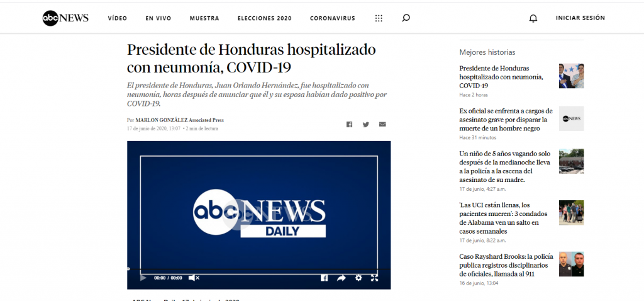
Task: Open story about 5-year-old wandering alone
Action: coord(505,166)
